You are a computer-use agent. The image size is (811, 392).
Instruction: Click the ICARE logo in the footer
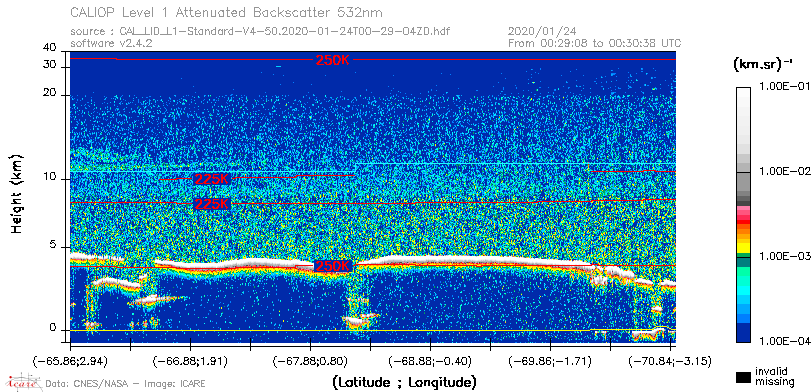[23, 381]
